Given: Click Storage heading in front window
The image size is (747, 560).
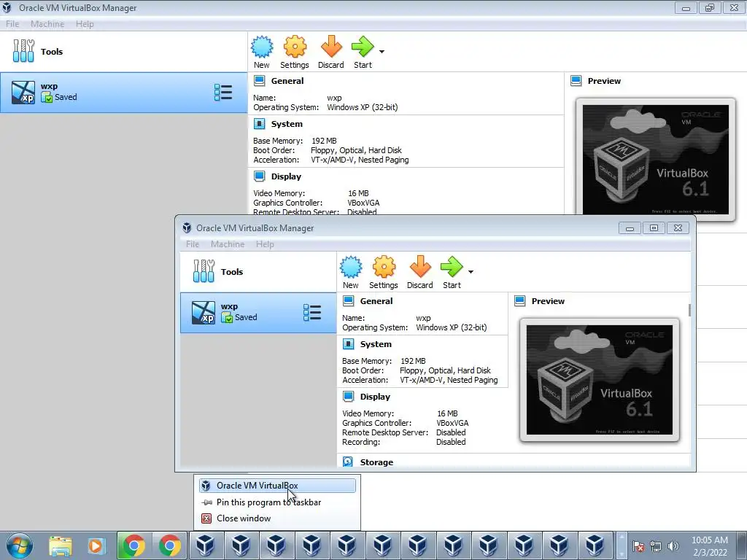Looking at the screenshot, I should coord(377,462).
